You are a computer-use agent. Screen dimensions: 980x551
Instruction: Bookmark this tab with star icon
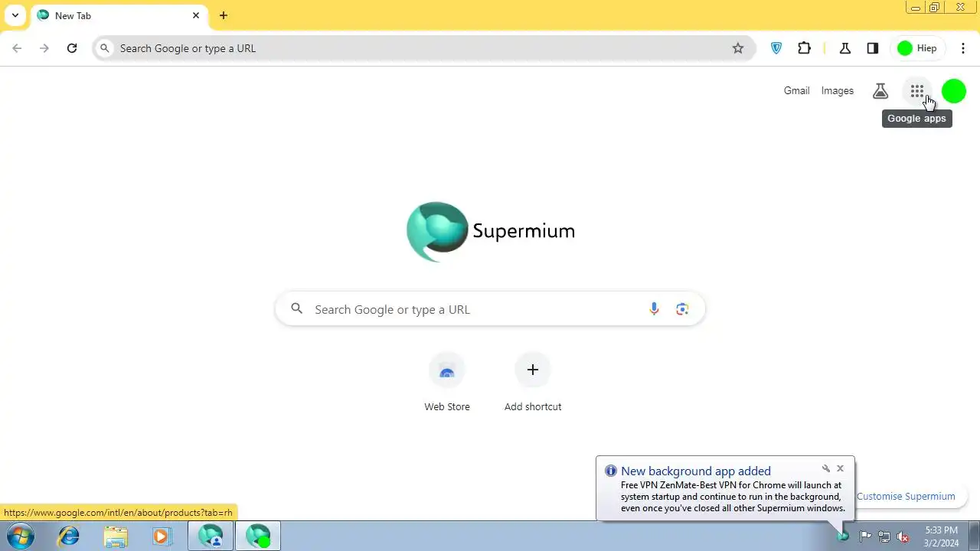(x=738, y=48)
